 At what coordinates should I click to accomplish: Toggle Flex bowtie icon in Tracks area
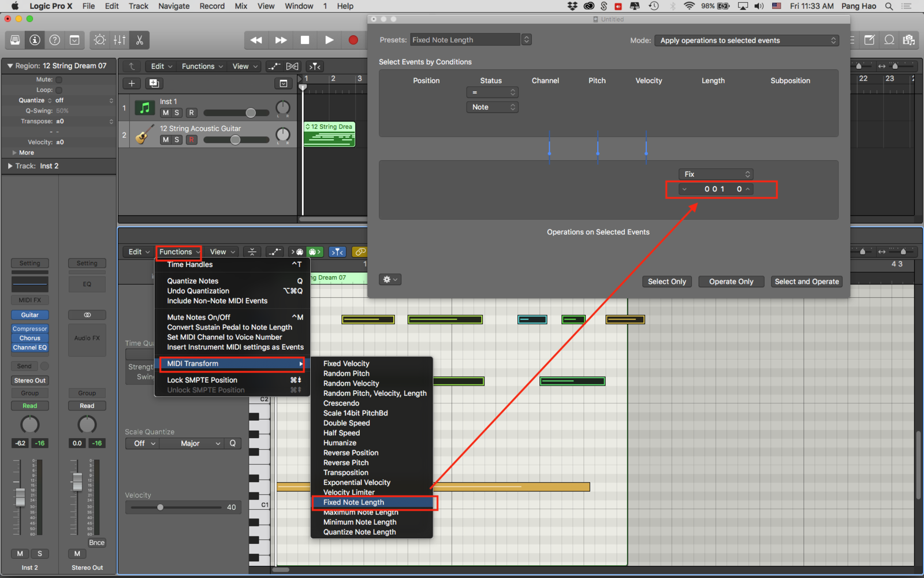(x=292, y=66)
